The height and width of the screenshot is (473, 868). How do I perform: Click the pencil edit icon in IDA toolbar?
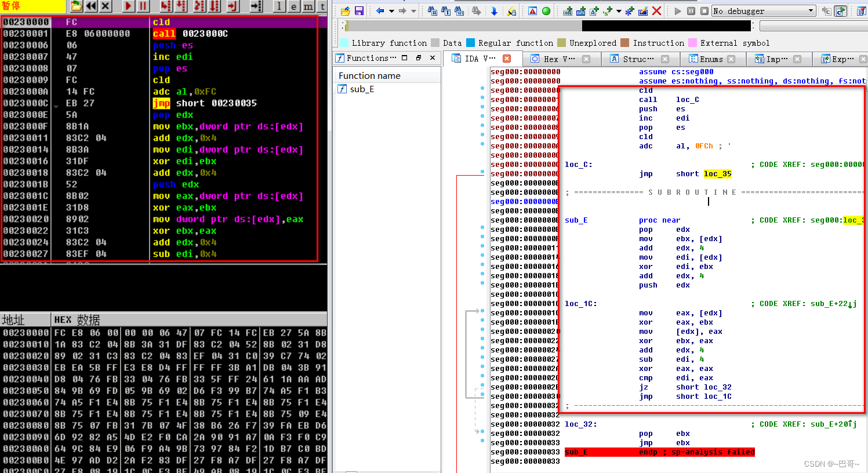pos(643,11)
